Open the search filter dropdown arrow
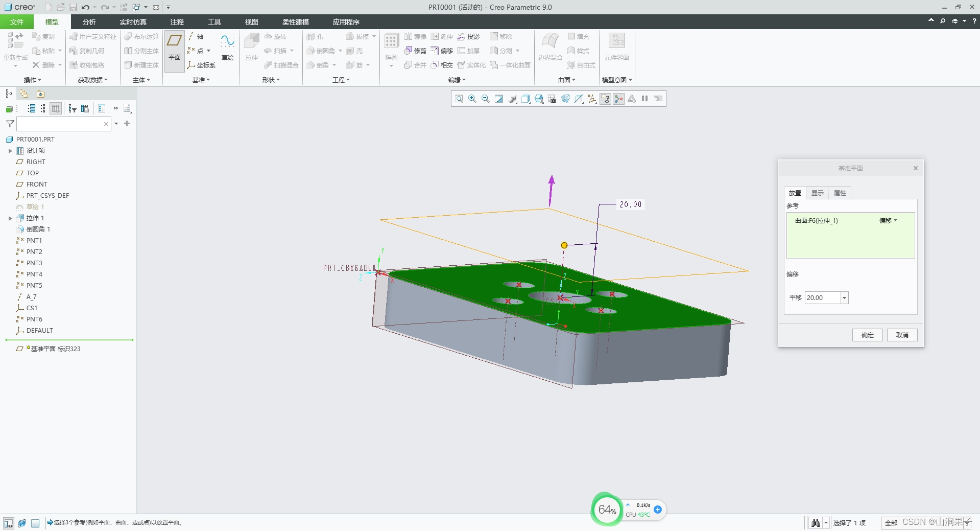The image size is (980, 531). (x=116, y=124)
